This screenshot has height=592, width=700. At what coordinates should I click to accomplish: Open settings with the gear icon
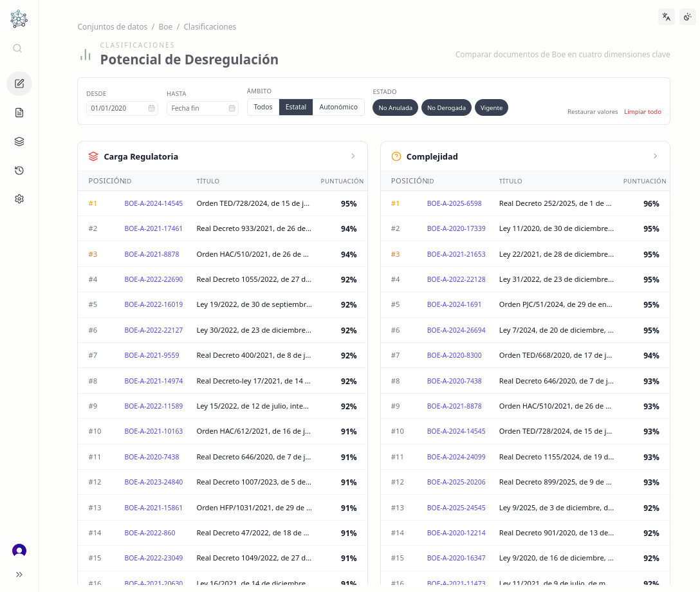[19, 199]
